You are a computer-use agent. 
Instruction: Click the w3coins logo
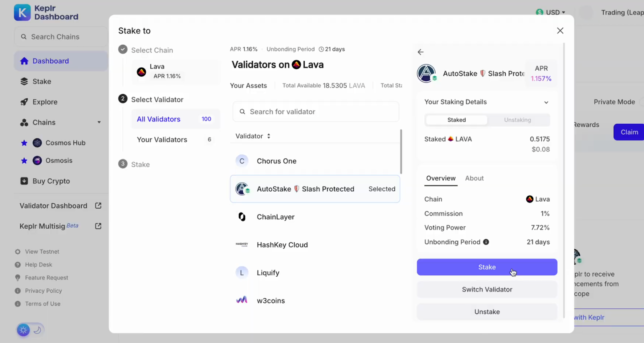pyautogui.click(x=242, y=300)
